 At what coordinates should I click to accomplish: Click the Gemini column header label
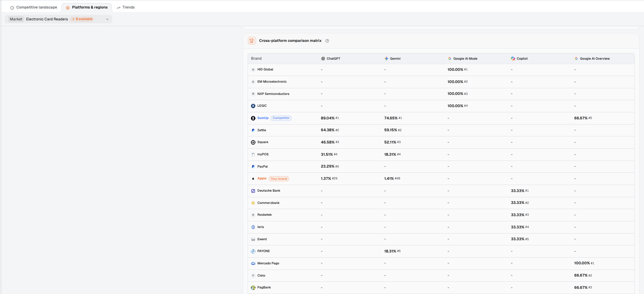[395, 59]
